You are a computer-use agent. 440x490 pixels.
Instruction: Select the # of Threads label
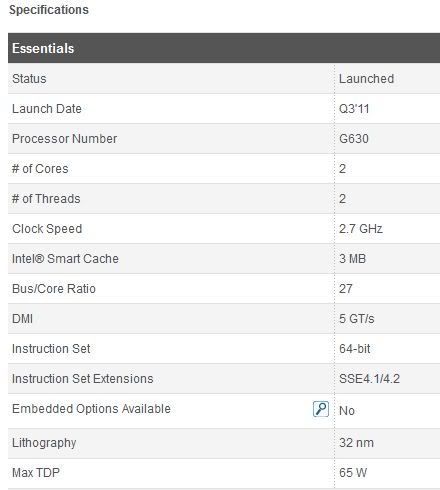(x=46, y=199)
